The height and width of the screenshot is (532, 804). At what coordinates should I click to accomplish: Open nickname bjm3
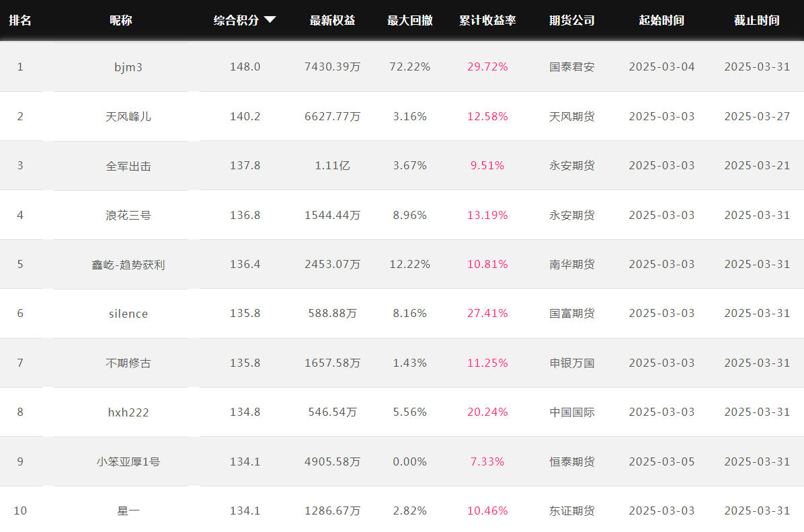tap(128, 67)
